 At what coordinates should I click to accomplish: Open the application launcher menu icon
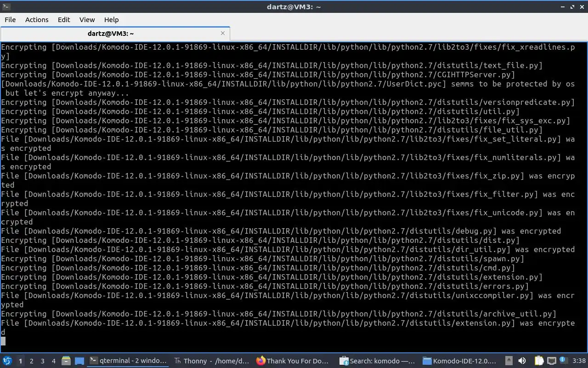pyautogui.click(x=7, y=361)
